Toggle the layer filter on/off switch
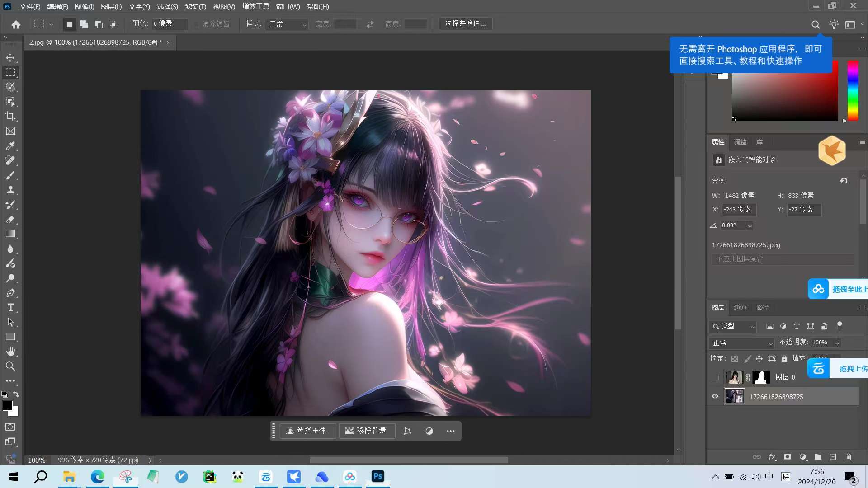This screenshot has height=488, width=868. pos(840,325)
